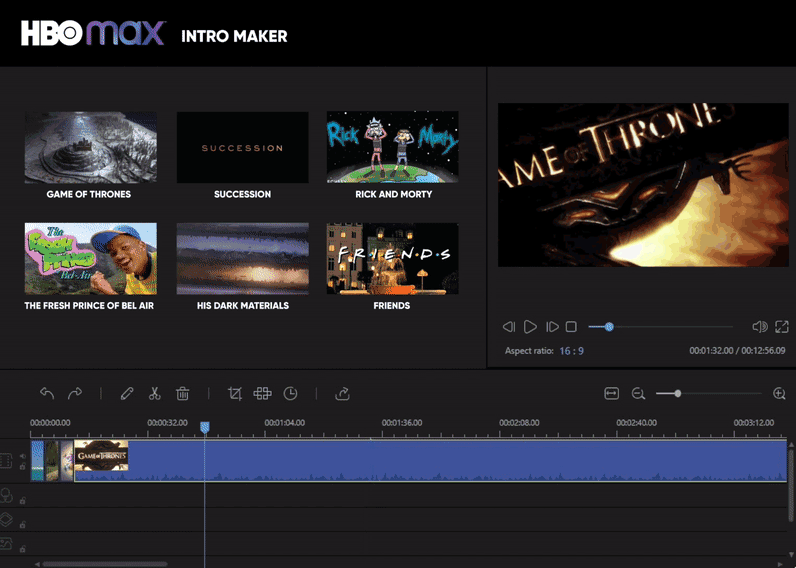Click the filter track overlapping-circles icon
This screenshot has width=796, height=568.
[6, 494]
